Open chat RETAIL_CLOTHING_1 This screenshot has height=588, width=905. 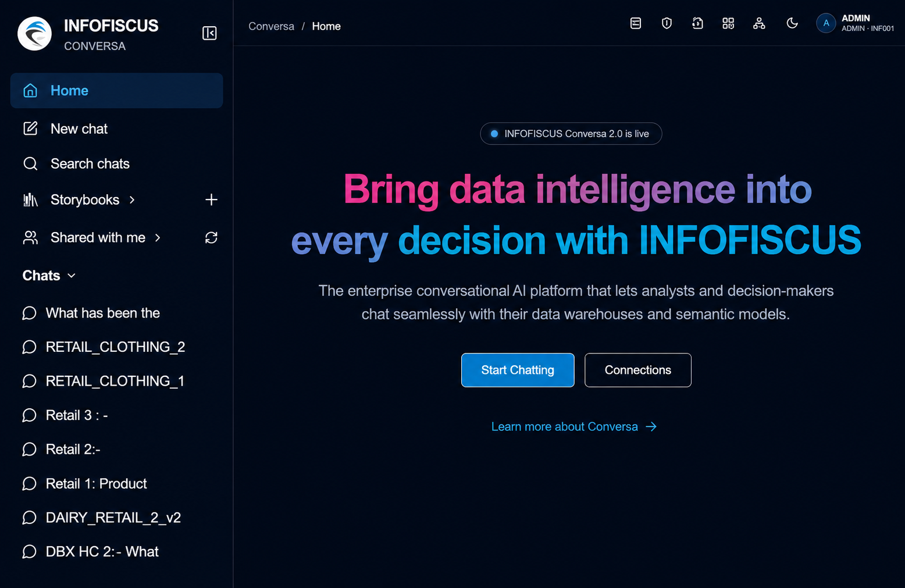116,381
